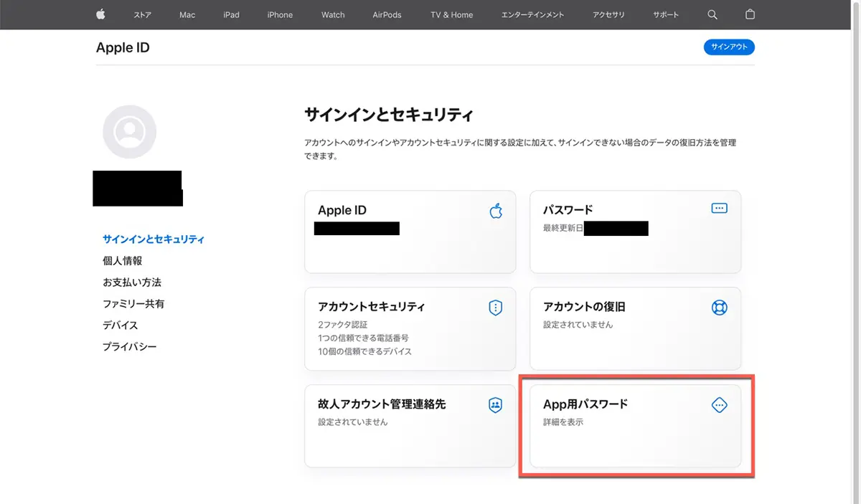Select プライバシー in the sidebar

(x=130, y=347)
